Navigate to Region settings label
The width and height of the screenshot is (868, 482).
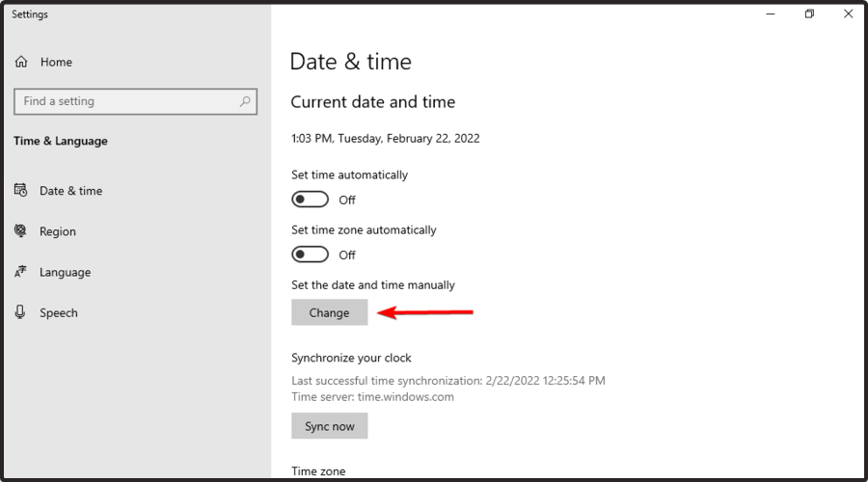[58, 231]
